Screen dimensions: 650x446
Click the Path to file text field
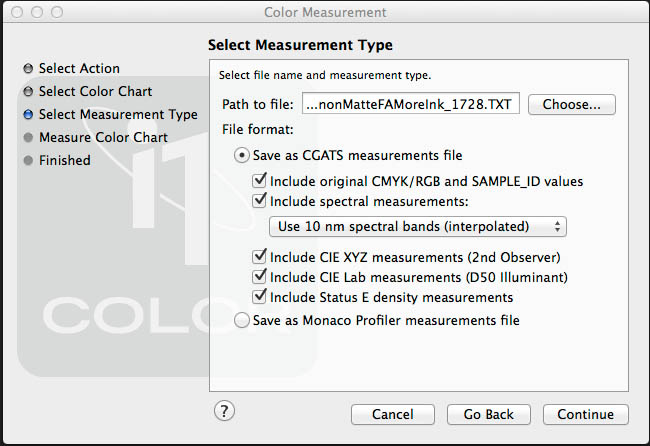(410, 104)
